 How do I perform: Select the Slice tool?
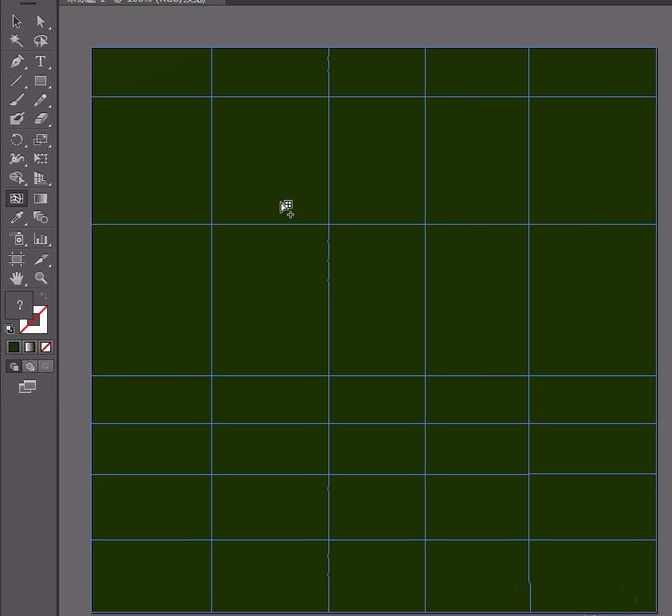pyautogui.click(x=41, y=259)
